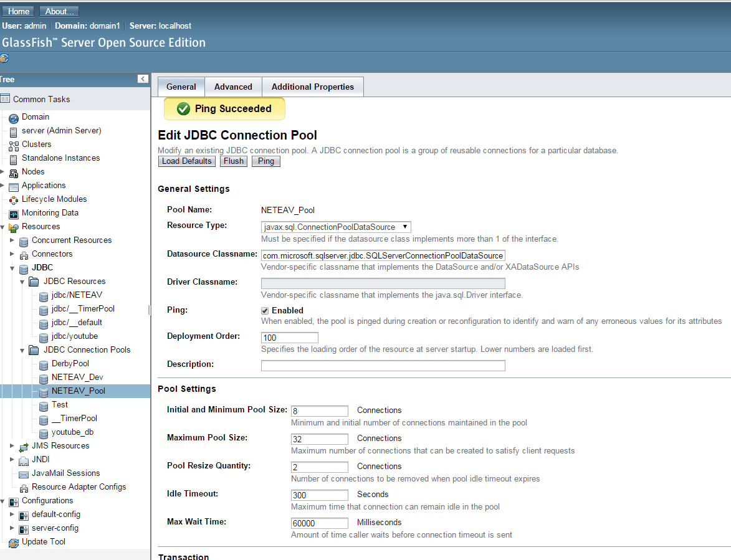The width and height of the screenshot is (731, 560).
Task: Click the JDBC Resources folder icon
Action: (x=34, y=282)
